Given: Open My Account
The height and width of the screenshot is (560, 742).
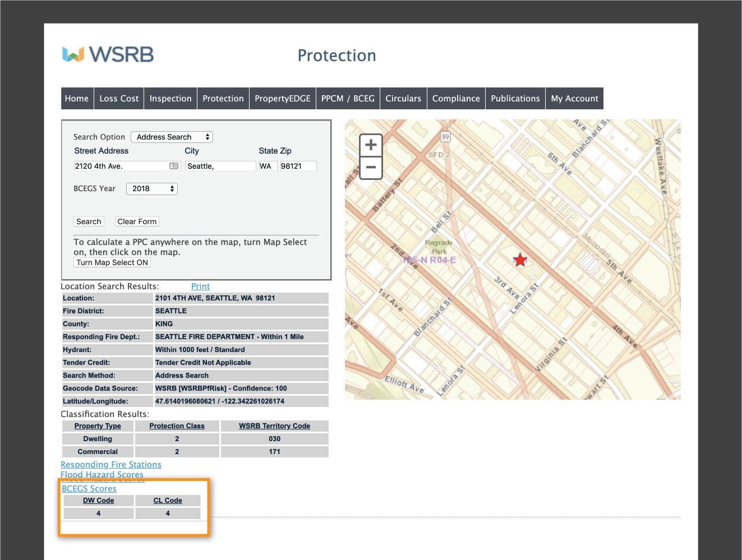Looking at the screenshot, I should (x=574, y=98).
